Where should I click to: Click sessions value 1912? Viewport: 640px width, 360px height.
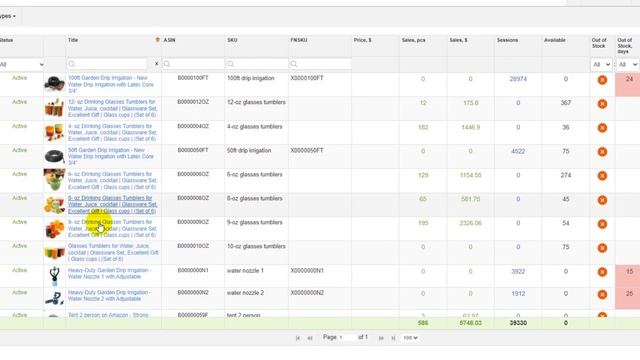click(518, 294)
